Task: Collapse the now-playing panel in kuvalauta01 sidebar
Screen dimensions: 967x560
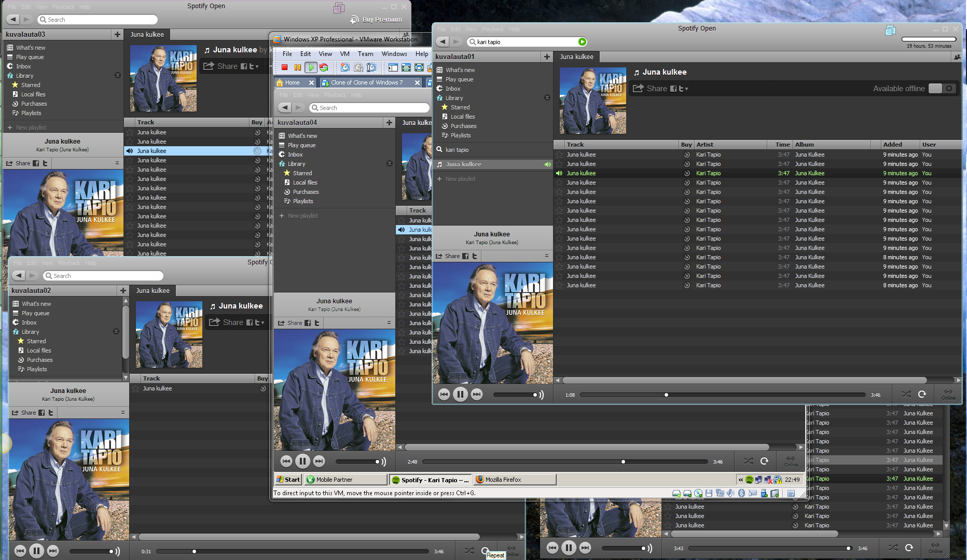Action: (x=546, y=256)
